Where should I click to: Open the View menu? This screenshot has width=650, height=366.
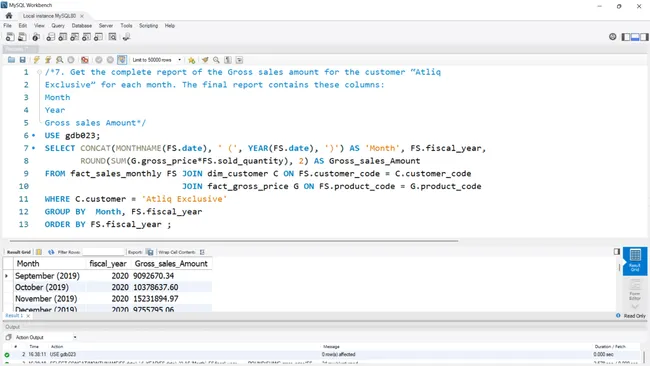coord(39,26)
